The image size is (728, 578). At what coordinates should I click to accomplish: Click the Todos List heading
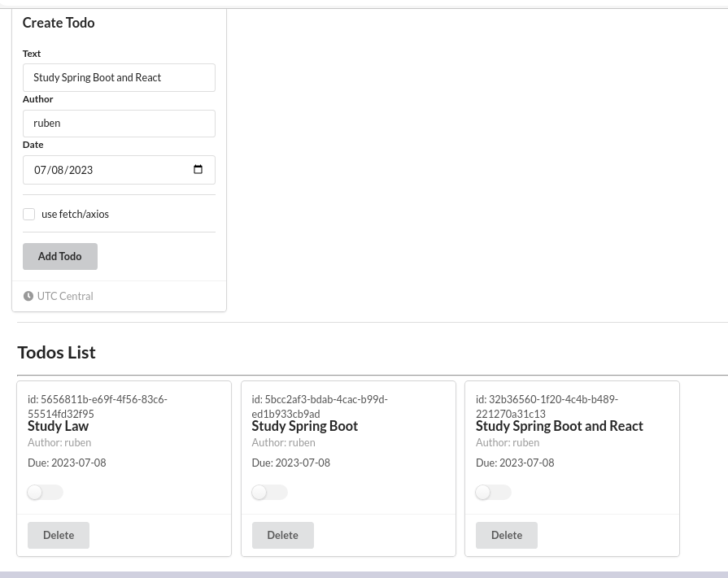tap(56, 353)
